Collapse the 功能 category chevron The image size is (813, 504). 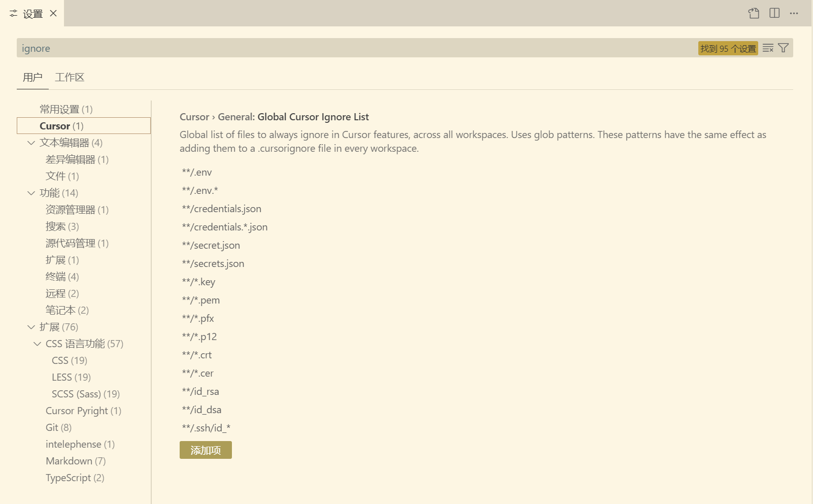coord(31,193)
